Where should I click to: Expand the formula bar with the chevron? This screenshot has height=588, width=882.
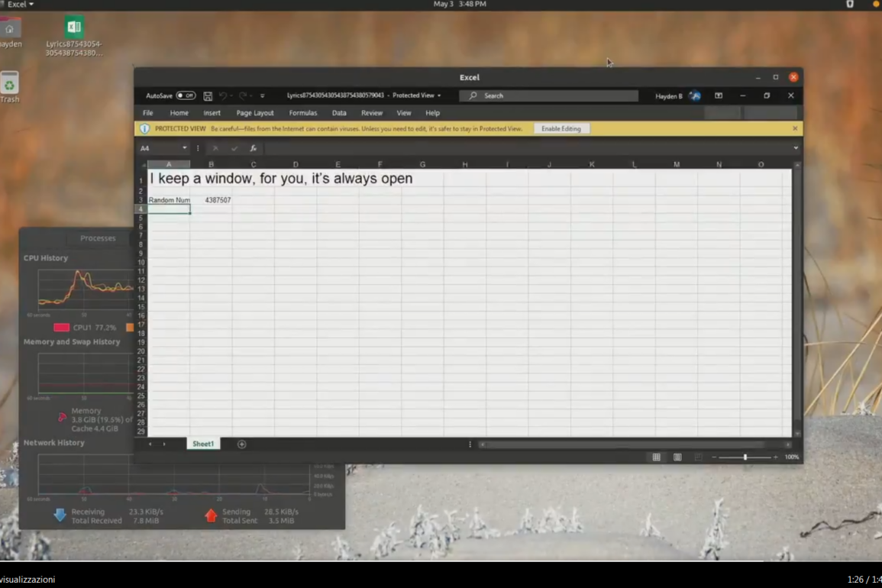click(x=796, y=148)
